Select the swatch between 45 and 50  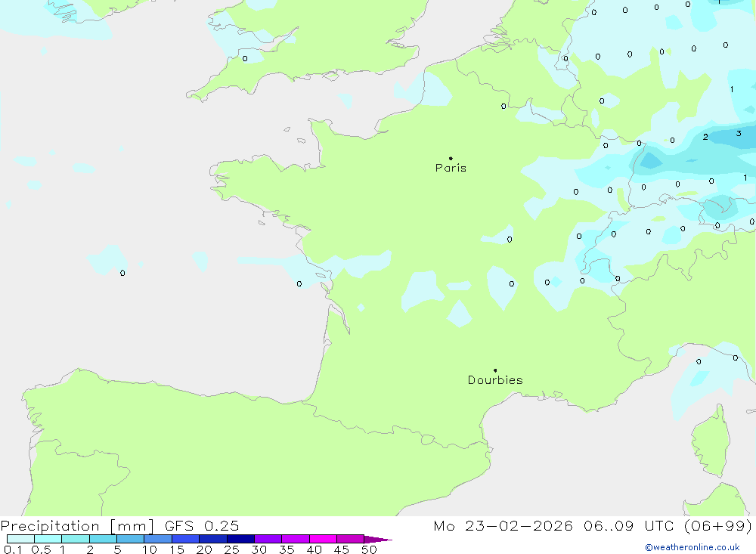click(x=351, y=539)
